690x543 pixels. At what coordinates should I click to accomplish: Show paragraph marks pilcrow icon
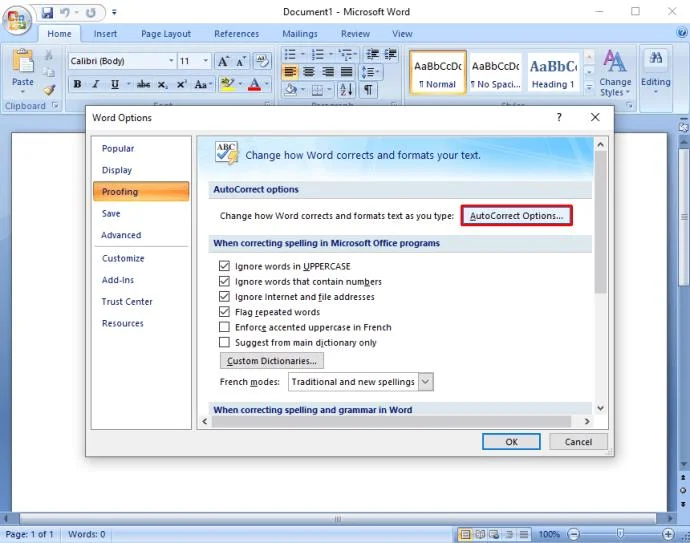click(x=368, y=90)
